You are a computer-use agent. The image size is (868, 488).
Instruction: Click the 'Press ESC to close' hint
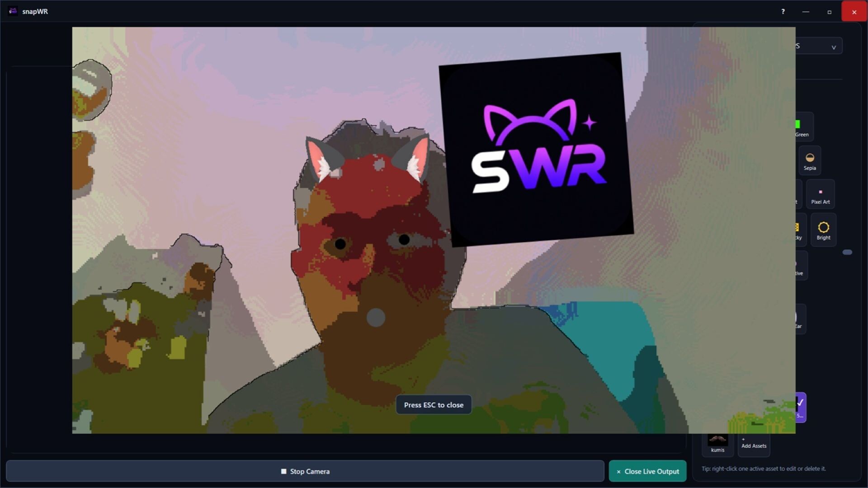point(434,405)
